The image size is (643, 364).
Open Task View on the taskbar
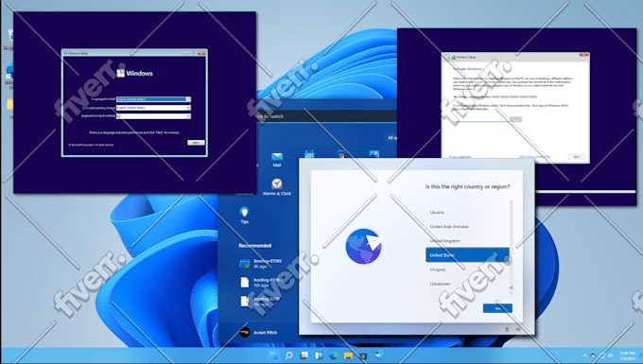pos(304,355)
